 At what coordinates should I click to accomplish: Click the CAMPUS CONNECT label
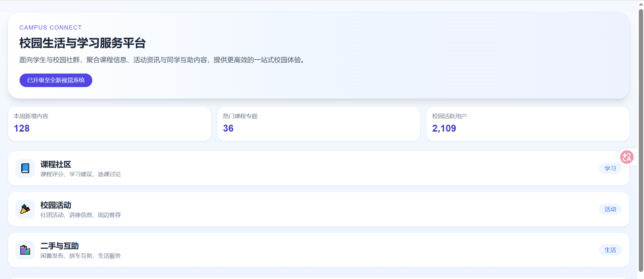(x=51, y=28)
